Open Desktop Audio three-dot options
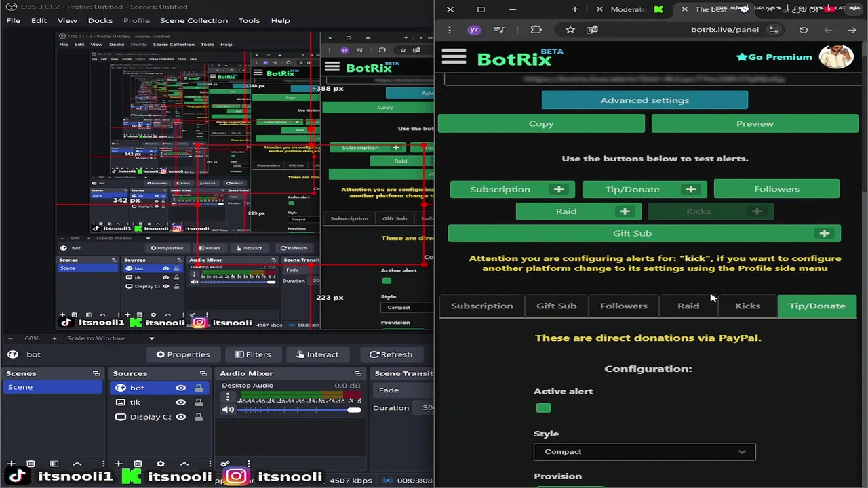The height and width of the screenshot is (488, 868). point(227,397)
